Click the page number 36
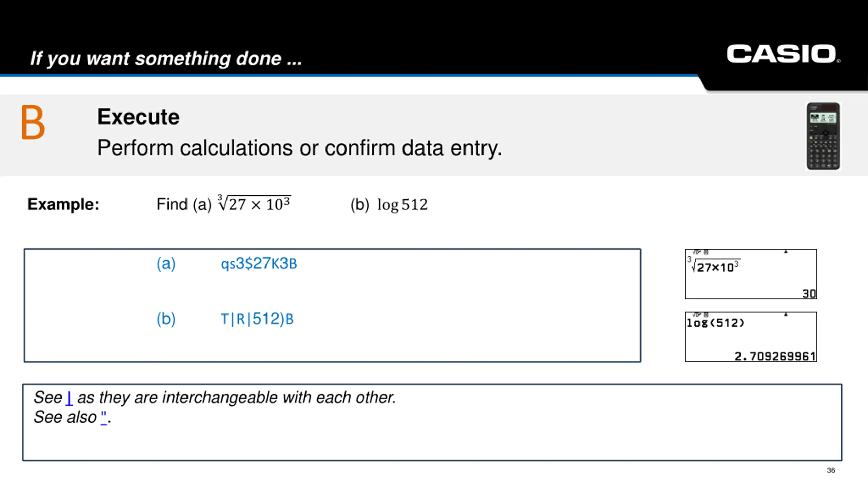The width and height of the screenshot is (868, 488). coord(831,470)
